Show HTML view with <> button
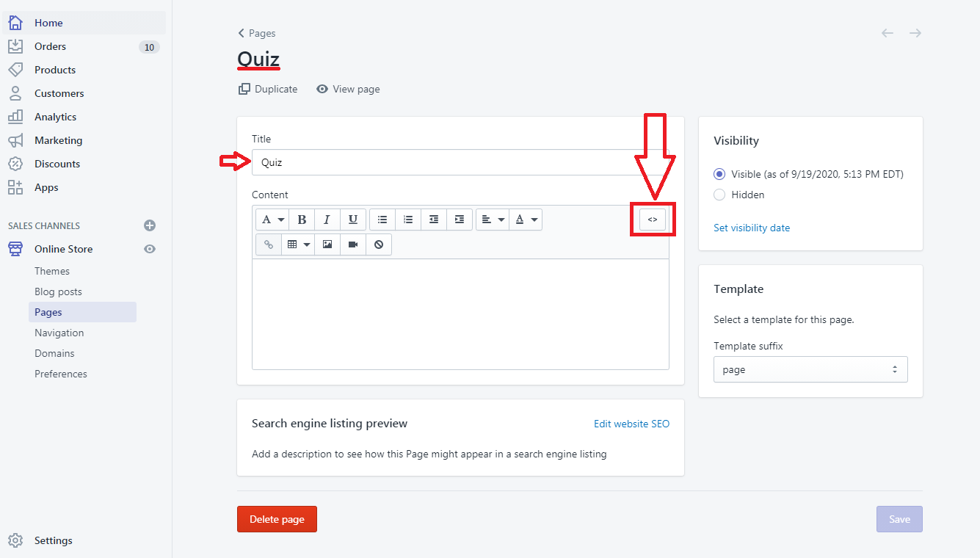The width and height of the screenshot is (980, 558). pos(653,220)
